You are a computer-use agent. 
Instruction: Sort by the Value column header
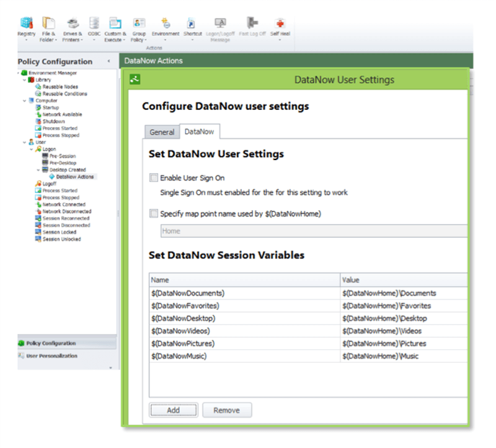(404, 280)
